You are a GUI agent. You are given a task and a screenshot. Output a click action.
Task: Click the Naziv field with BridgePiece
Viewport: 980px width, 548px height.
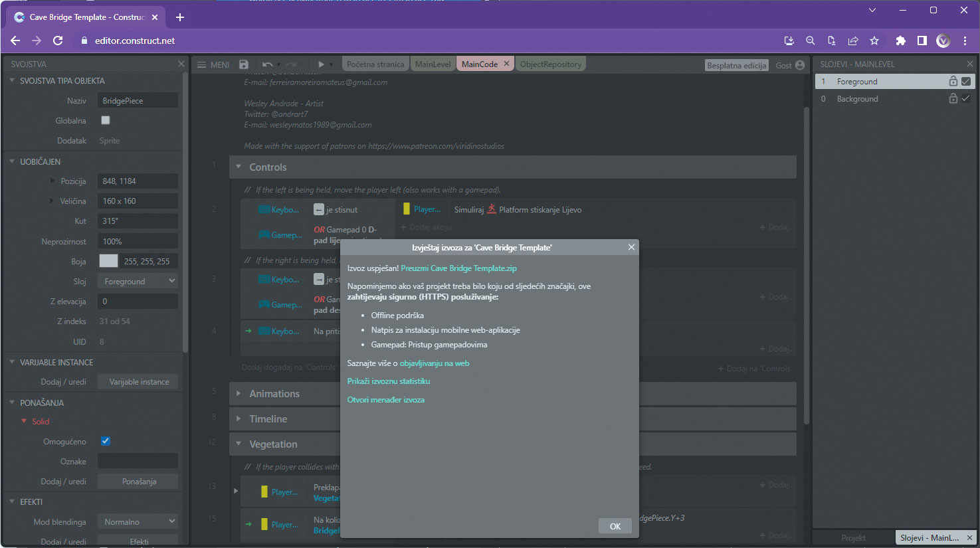pos(138,100)
